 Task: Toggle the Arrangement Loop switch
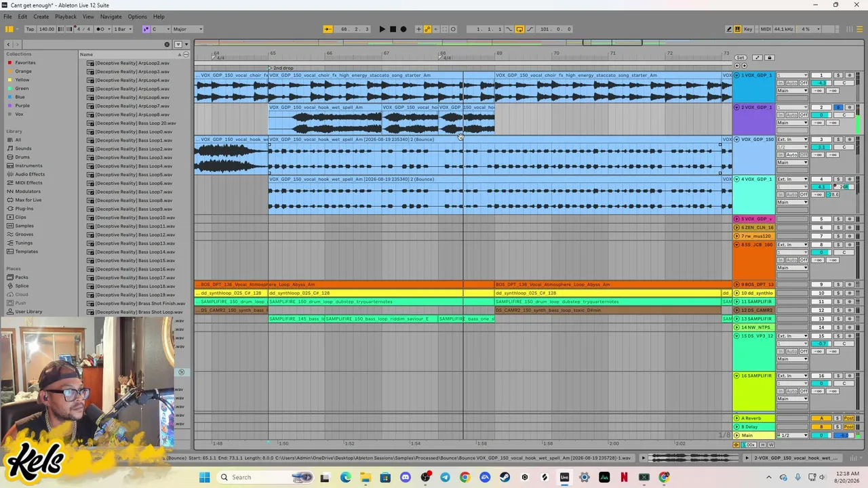(x=519, y=29)
